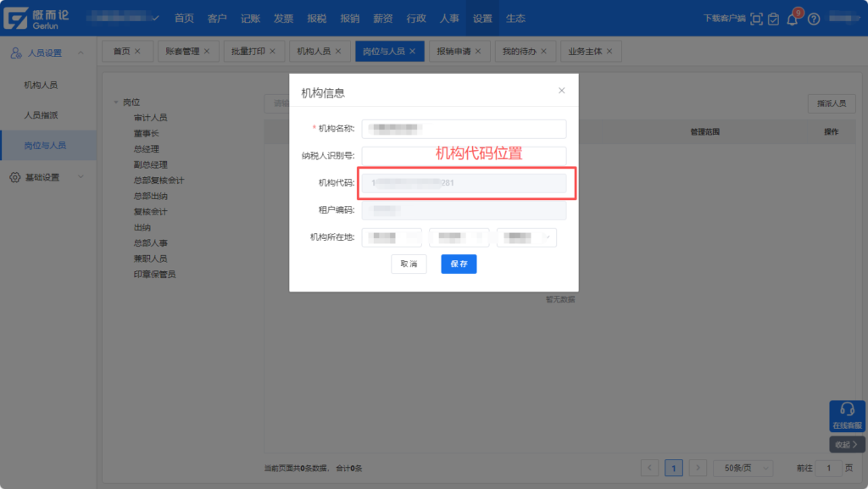
Task: Click the Gerlun logo in top-left
Action: click(x=38, y=18)
